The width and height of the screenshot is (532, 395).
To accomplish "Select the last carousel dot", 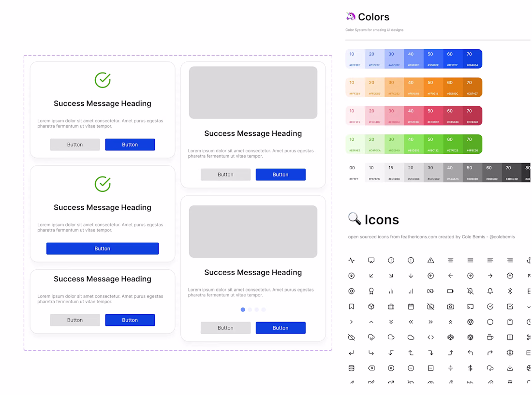I will pos(264,309).
